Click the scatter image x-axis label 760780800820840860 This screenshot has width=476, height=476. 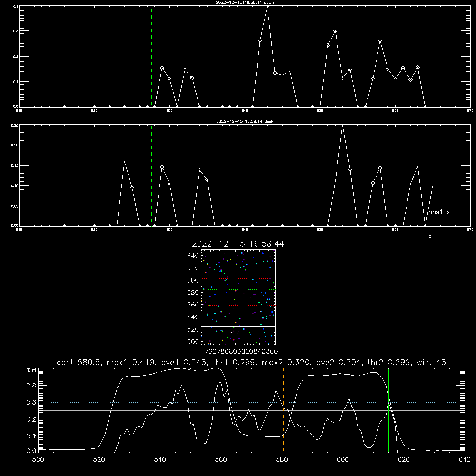[241, 351]
